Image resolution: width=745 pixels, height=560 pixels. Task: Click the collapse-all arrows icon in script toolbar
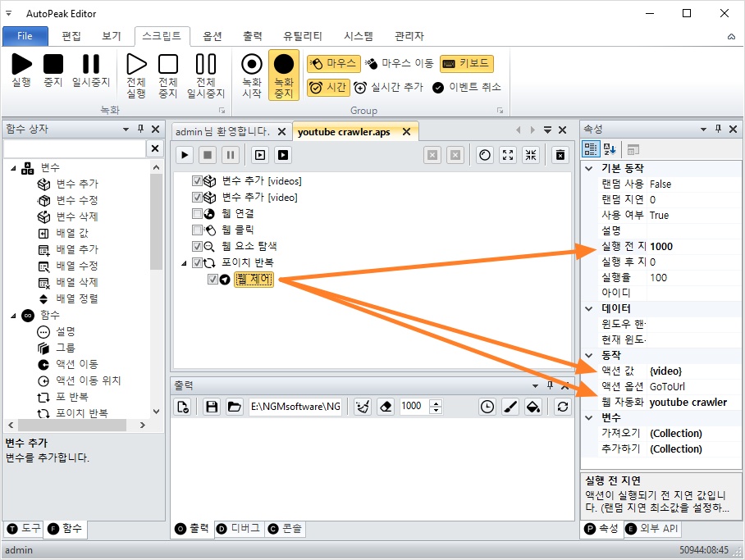[531, 155]
